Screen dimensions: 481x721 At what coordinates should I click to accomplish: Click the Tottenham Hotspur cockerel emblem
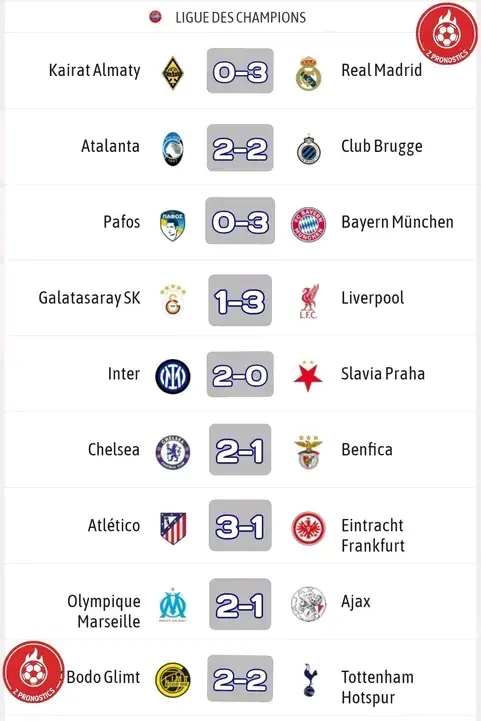pyautogui.click(x=310, y=680)
